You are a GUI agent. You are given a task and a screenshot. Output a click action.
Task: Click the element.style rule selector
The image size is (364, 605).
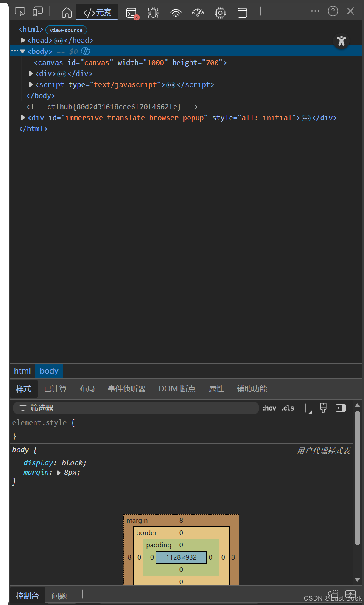pos(39,422)
